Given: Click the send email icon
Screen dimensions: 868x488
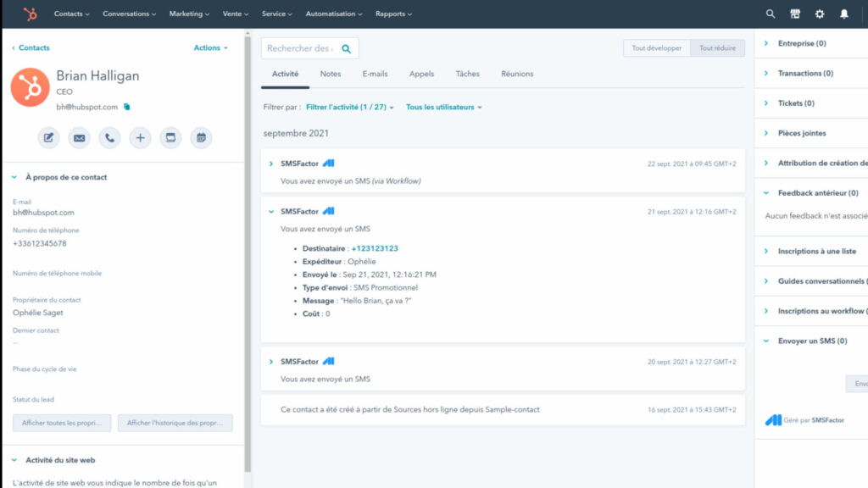Looking at the screenshot, I should (x=79, y=137).
